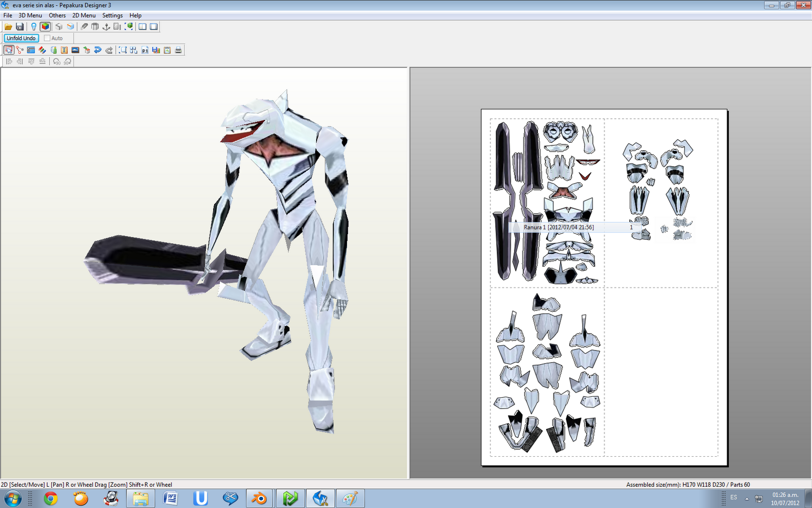Open the Windows Start button
The image size is (812, 508).
(x=12, y=498)
